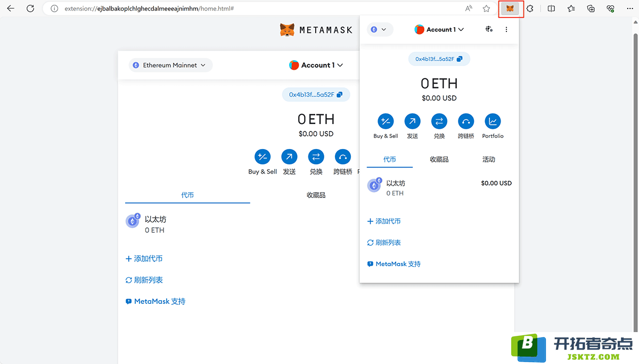Select the 收藏品 tab on main page
Screen dimensions: 639x364
click(x=316, y=195)
